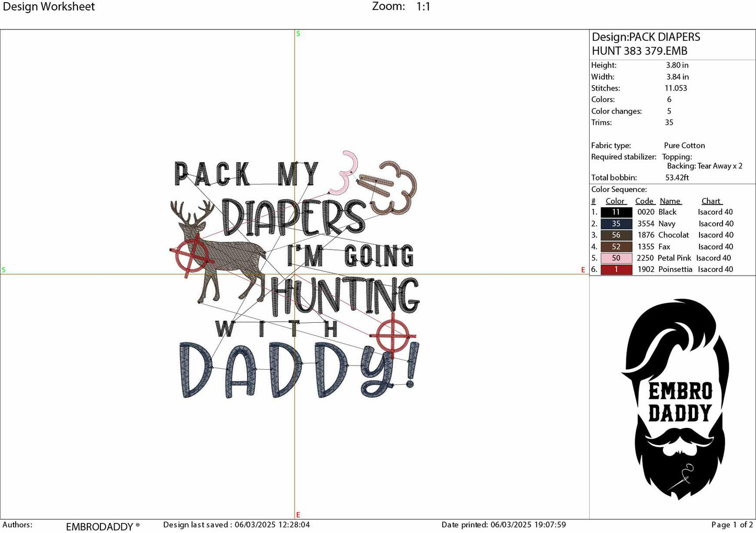The height and width of the screenshot is (533, 756).
Task: Click color code 0020
Action: (x=646, y=212)
